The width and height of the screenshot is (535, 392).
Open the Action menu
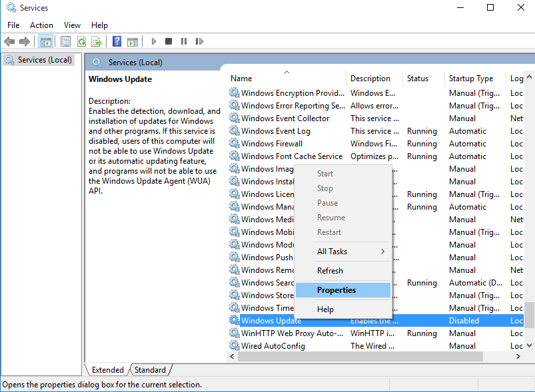[x=41, y=25]
